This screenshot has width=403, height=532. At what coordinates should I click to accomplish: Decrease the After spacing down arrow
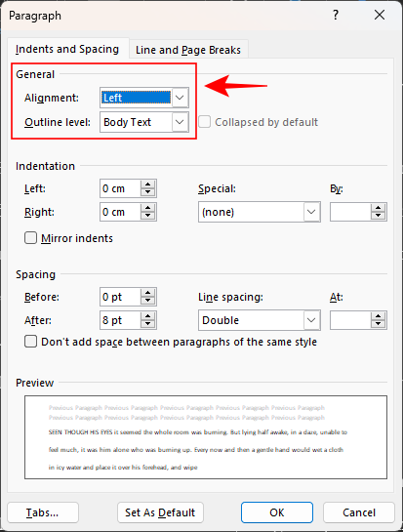click(147, 324)
